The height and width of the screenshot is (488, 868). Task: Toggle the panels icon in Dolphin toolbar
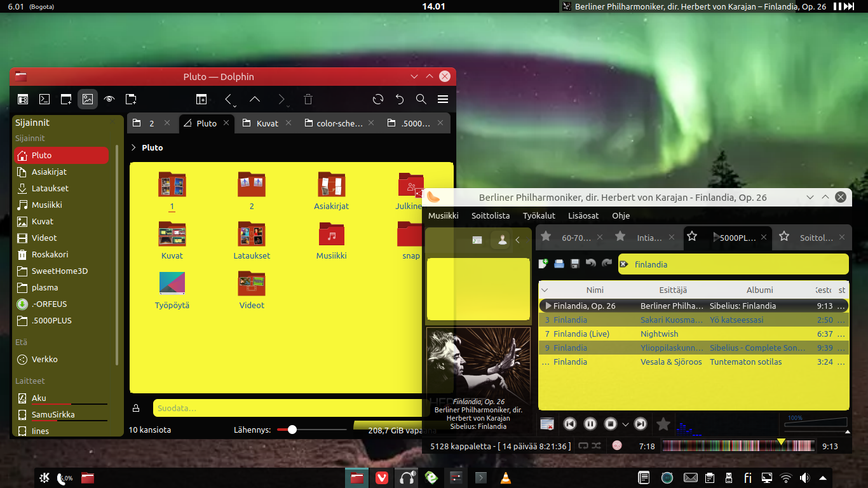[x=23, y=99]
